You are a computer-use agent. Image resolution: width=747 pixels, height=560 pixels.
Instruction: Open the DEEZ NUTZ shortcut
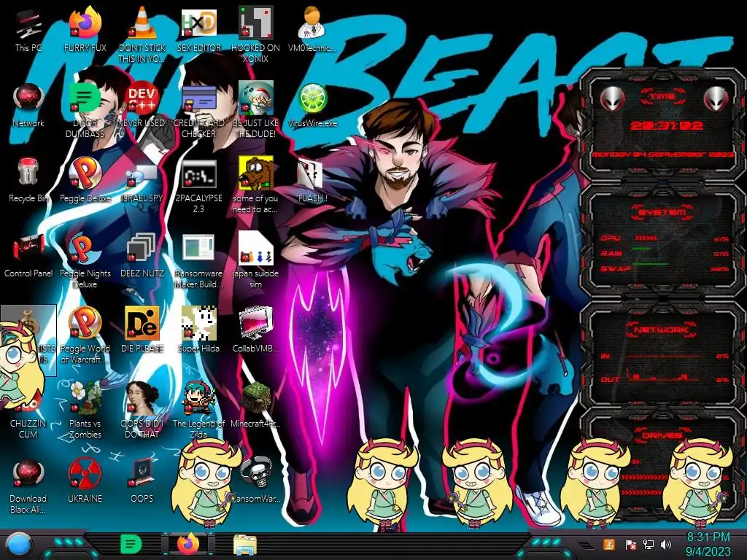142,256
